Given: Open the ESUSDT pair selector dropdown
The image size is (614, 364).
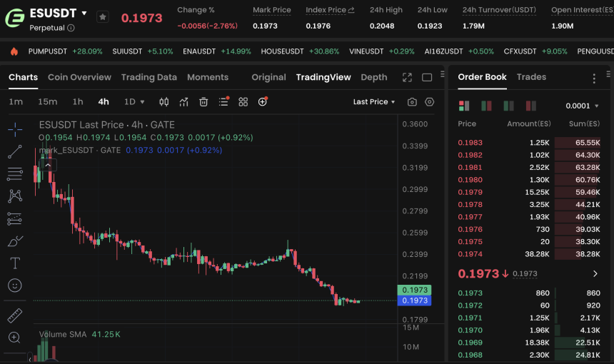Looking at the screenshot, I should coord(84,13).
